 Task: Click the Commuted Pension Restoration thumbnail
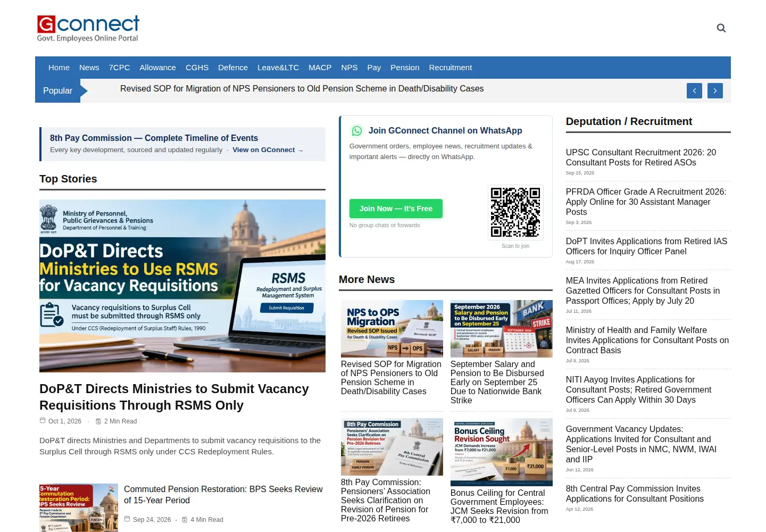click(x=79, y=508)
